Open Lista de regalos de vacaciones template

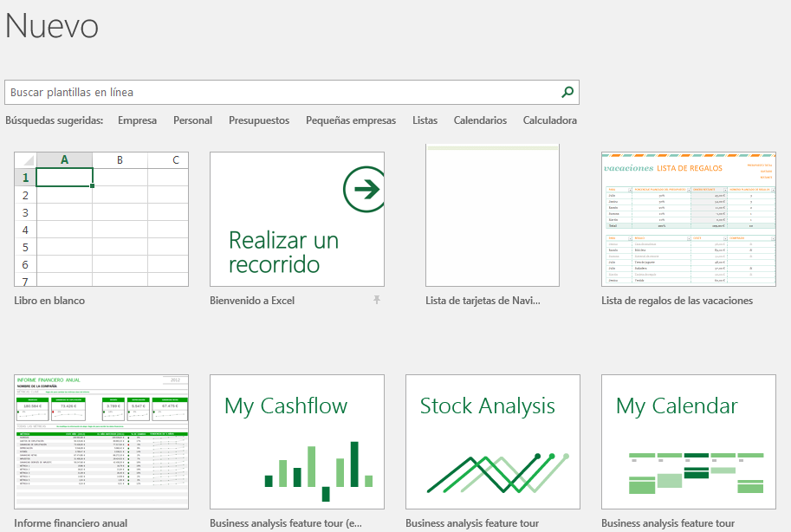(689, 219)
